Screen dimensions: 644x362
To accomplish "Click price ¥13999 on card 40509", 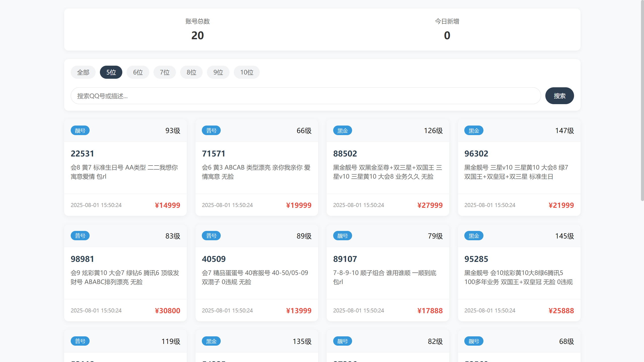I will pyautogui.click(x=299, y=311).
